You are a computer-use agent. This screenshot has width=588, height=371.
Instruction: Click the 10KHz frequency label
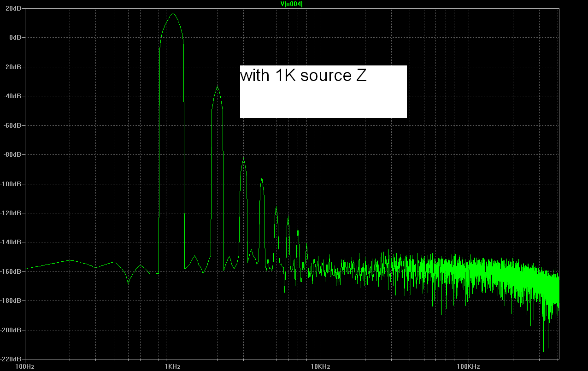point(321,367)
